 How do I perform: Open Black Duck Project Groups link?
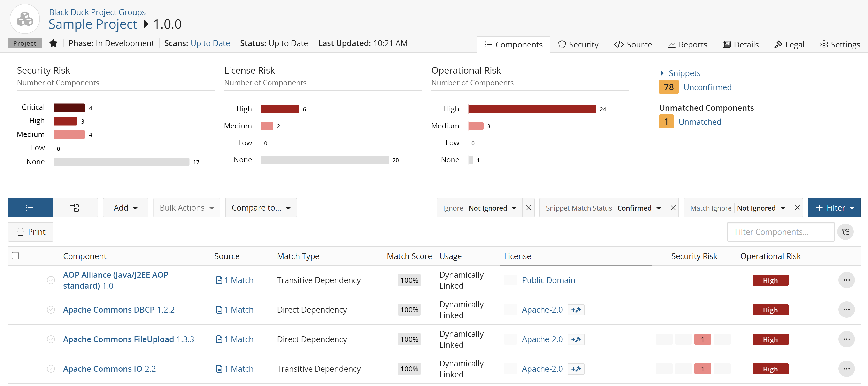coord(97,12)
